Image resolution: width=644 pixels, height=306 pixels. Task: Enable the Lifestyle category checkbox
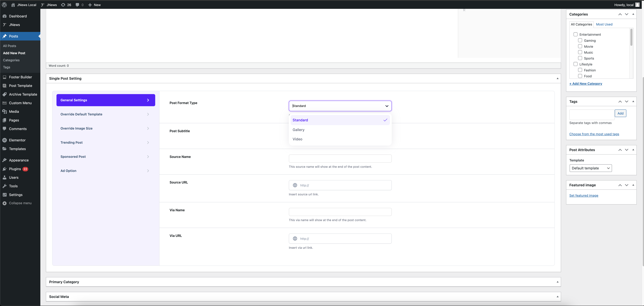[576, 64]
